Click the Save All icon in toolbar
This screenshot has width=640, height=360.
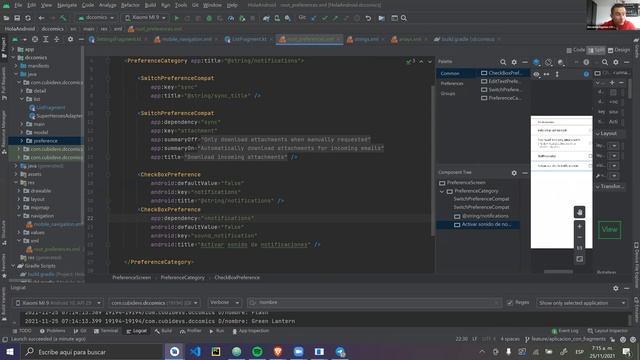pyautogui.click(x=17, y=18)
